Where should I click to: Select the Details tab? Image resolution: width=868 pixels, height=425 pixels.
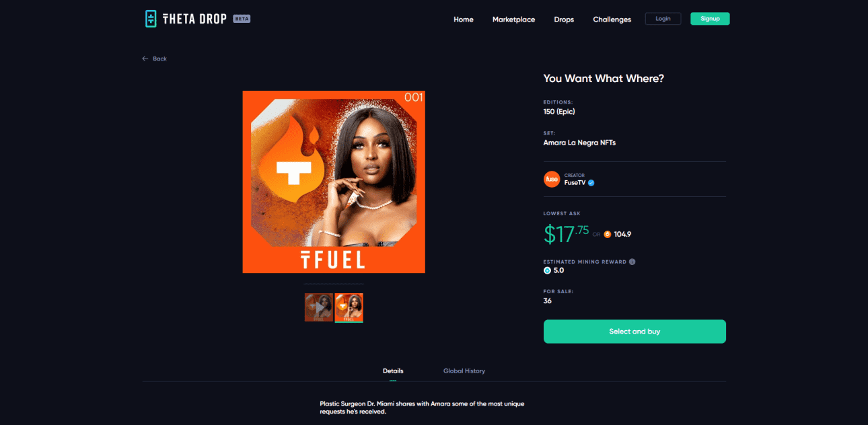pos(393,371)
